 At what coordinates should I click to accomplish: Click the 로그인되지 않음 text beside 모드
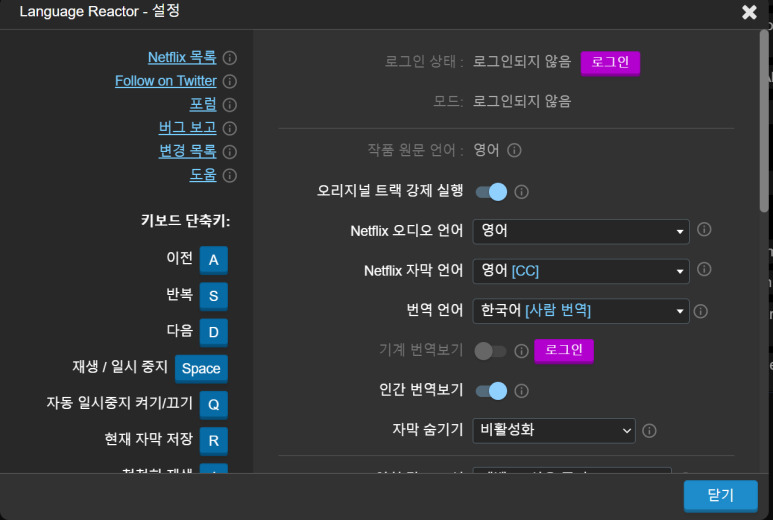coord(522,102)
